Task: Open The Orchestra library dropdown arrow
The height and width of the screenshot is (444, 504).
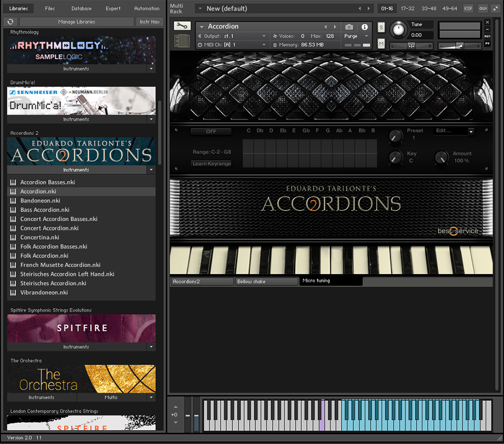Action: coord(151,398)
